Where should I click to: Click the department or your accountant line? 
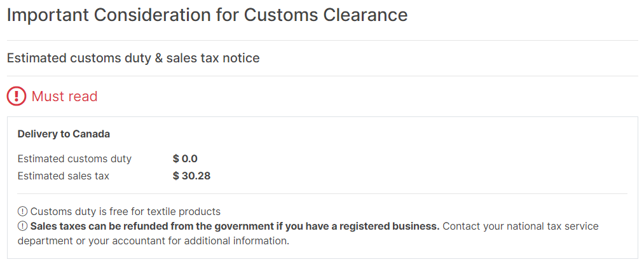click(x=154, y=240)
